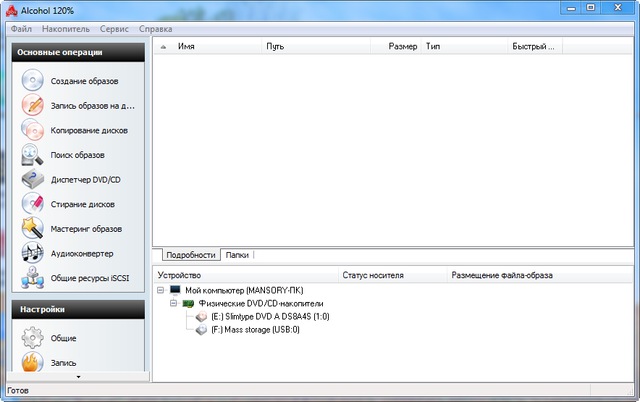The height and width of the screenshot is (402, 640).
Task: Switch to the Папки tab
Action: coord(237,255)
